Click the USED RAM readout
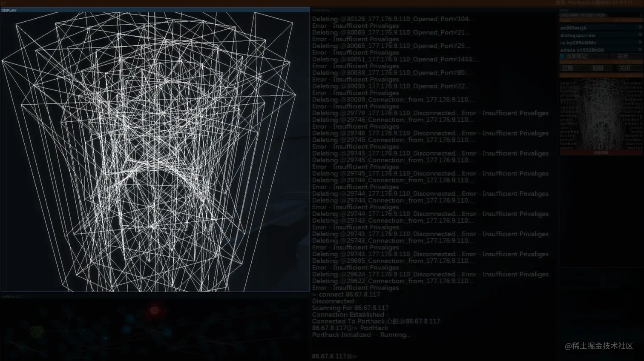The height and width of the screenshot is (361, 644). coord(584,15)
